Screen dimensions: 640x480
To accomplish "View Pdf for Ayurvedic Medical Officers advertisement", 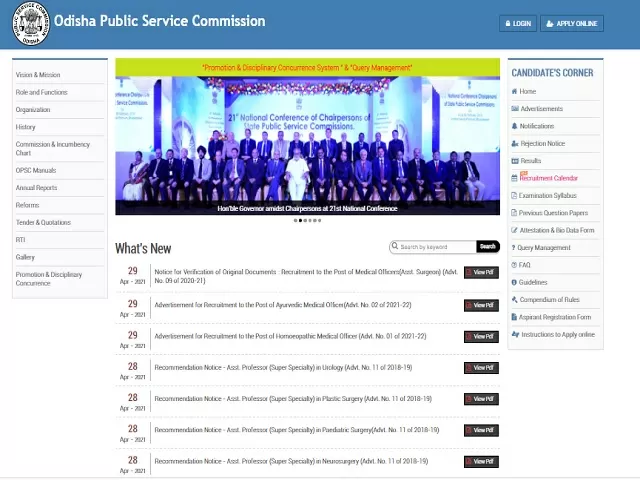I will click(x=481, y=305).
